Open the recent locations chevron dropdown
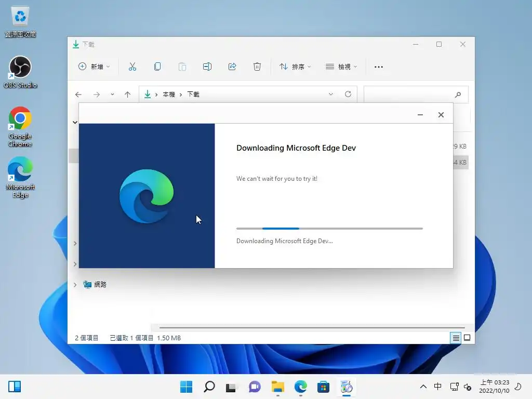 pos(112,95)
